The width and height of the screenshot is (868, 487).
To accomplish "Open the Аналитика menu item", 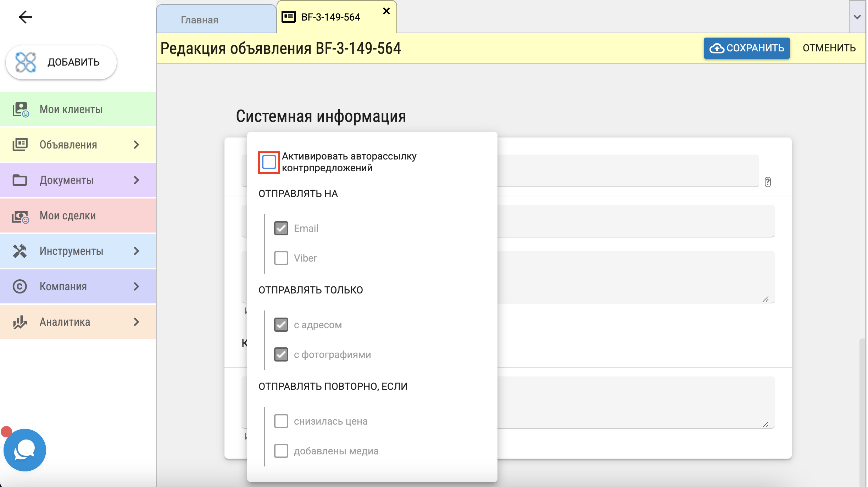I will pyautogui.click(x=78, y=322).
